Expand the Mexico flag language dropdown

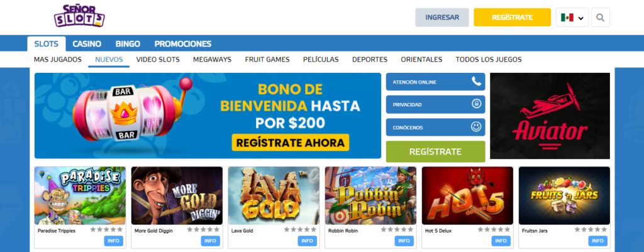(572, 18)
